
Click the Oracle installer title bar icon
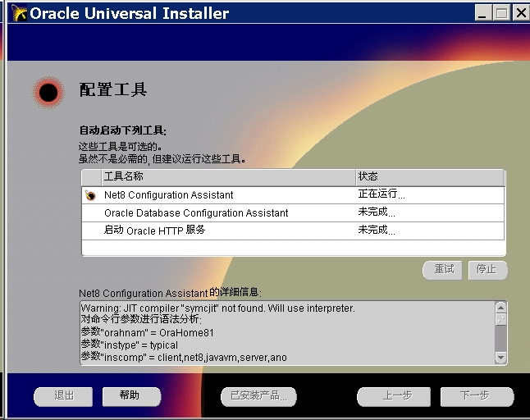[19, 13]
